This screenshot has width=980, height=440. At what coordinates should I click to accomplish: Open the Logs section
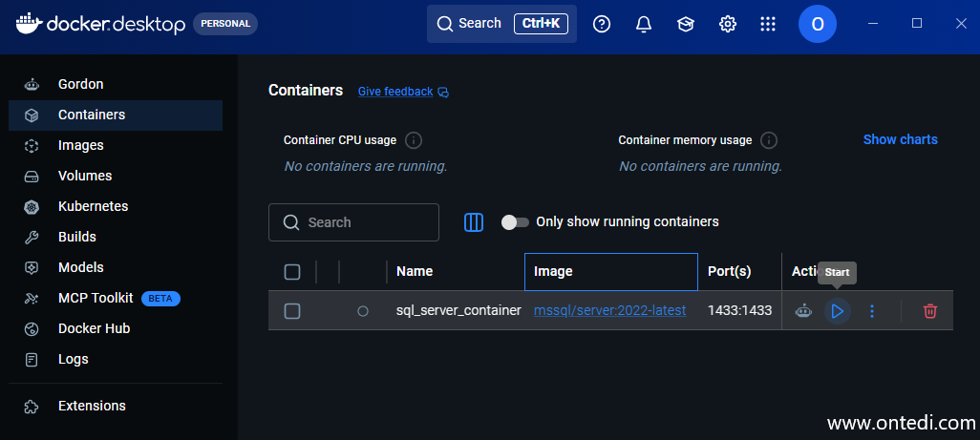[x=116, y=360]
